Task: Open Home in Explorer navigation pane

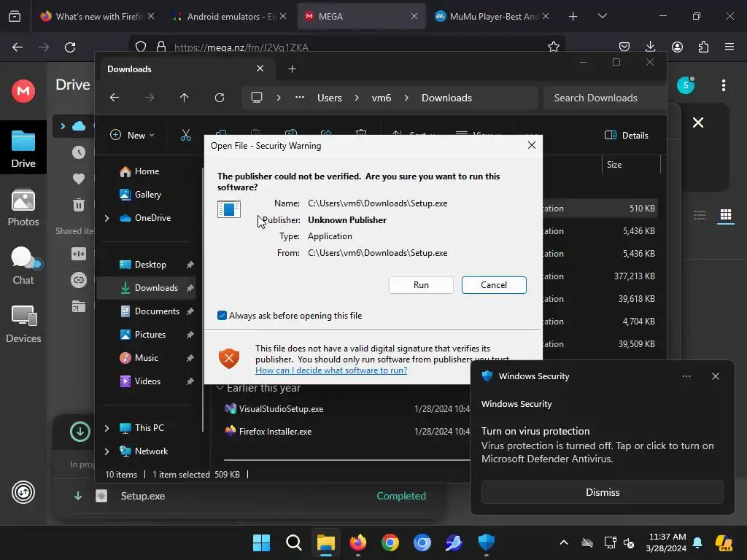Action: click(146, 171)
